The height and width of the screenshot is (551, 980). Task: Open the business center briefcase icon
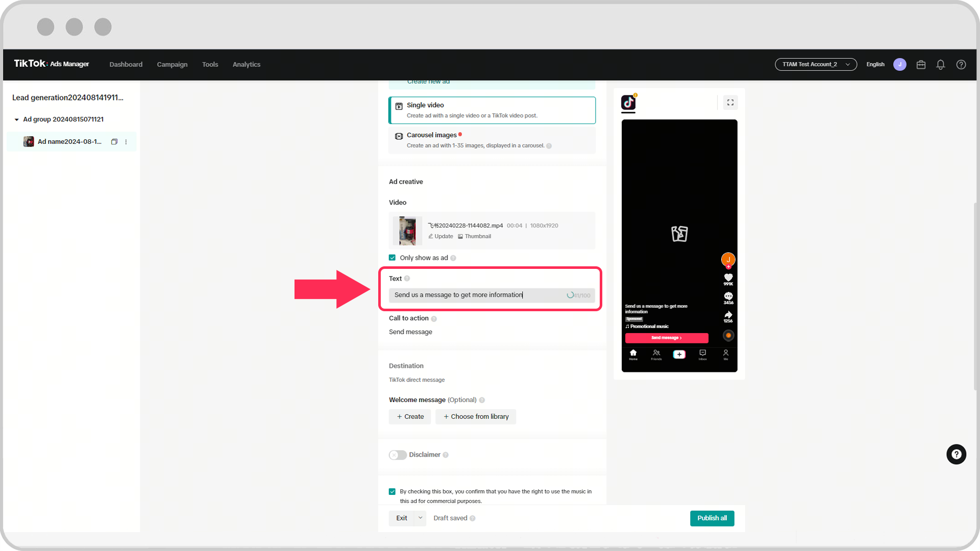click(x=921, y=64)
